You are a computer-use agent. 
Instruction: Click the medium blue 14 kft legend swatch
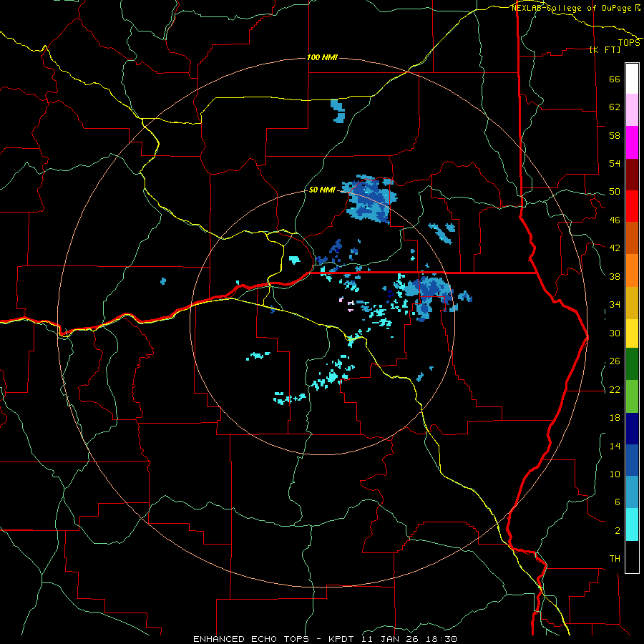(x=632, y=461)
